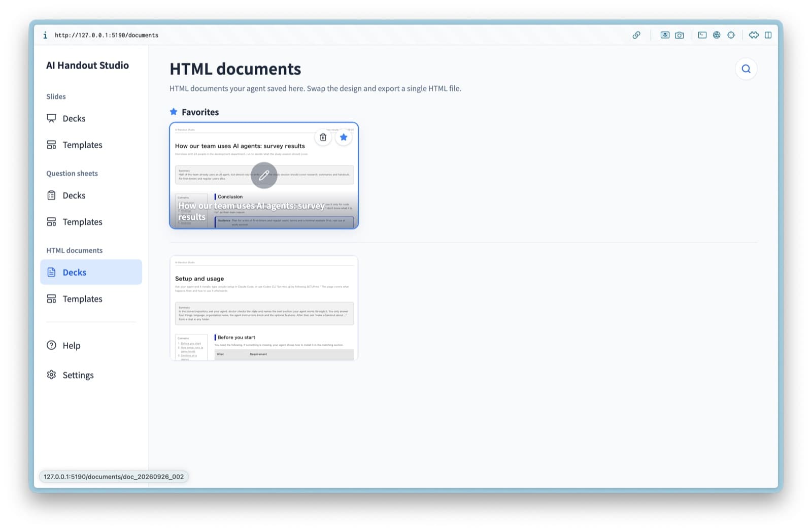Open the console terminal icon

(x=702, y=35)
